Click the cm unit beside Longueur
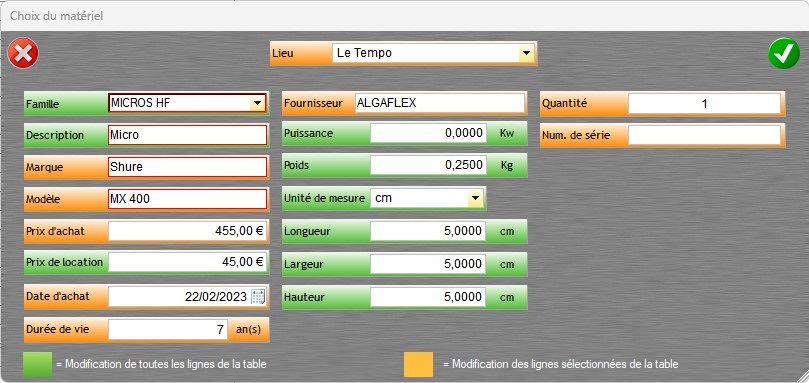The image size is (809, 383). [507, 231]
